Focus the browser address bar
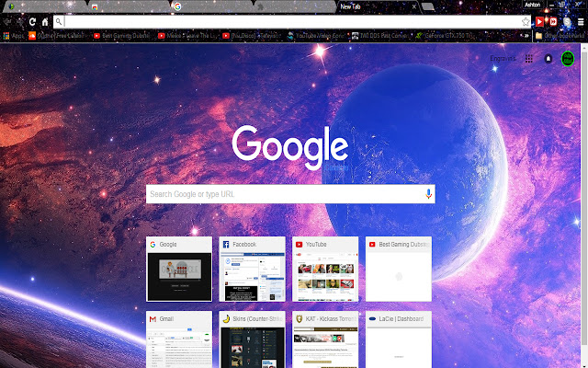Screen dimensions: 588x368 [x=292, y=22]
